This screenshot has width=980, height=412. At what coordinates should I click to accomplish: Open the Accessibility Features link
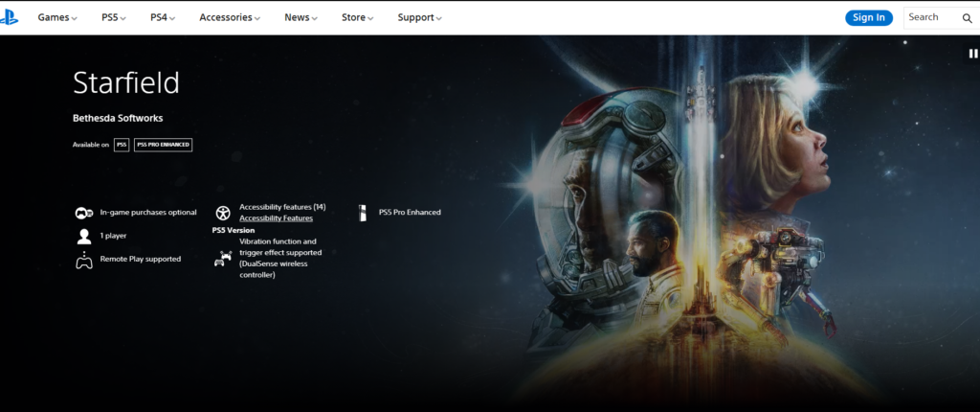[x=277, y=217]
